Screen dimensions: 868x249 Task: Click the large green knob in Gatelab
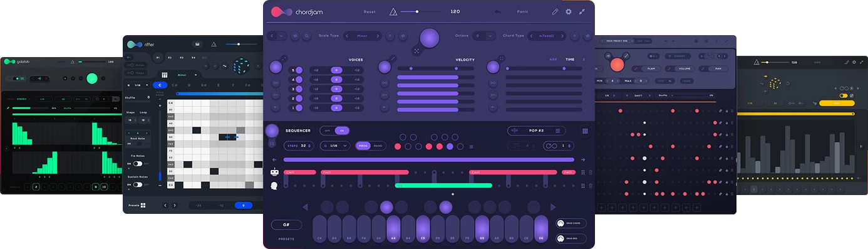[x=92, y=78]
